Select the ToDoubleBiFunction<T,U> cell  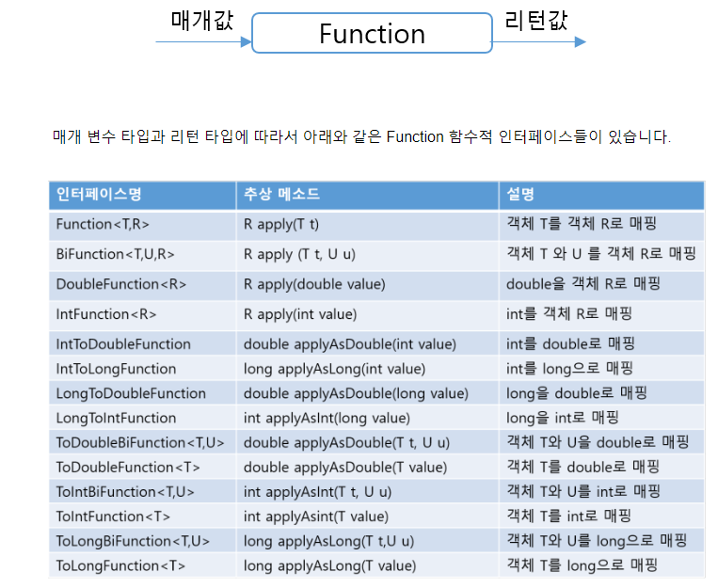(x=142, y=442)
